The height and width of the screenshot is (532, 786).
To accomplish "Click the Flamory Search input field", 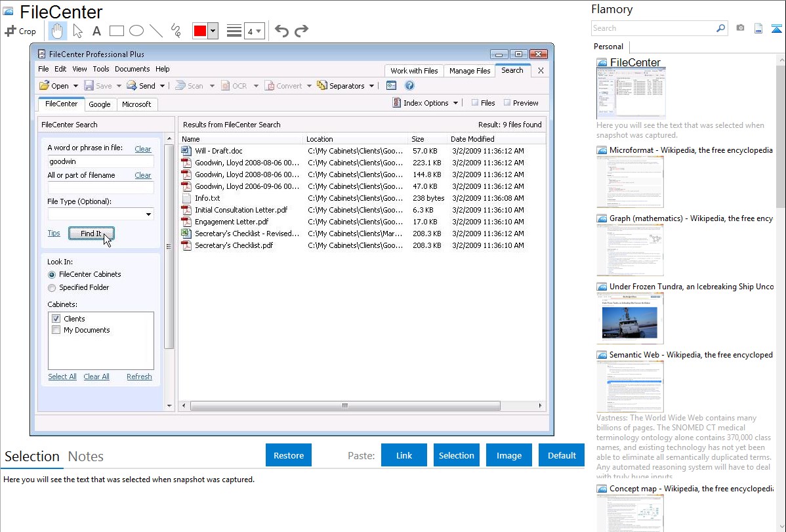I will [x=653, y=28].
